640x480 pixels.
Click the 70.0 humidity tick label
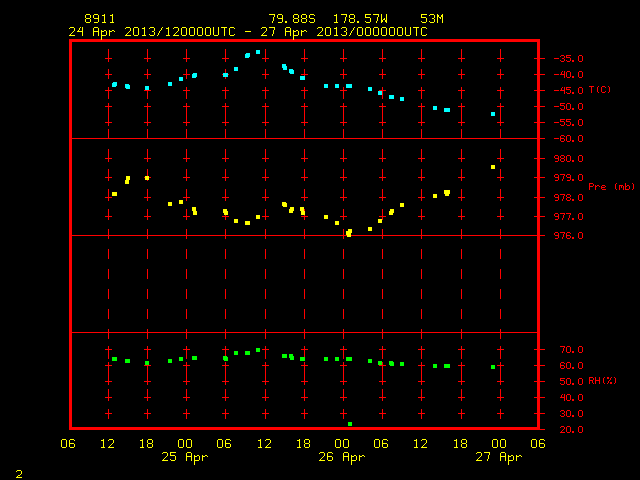tap(571, 349)
